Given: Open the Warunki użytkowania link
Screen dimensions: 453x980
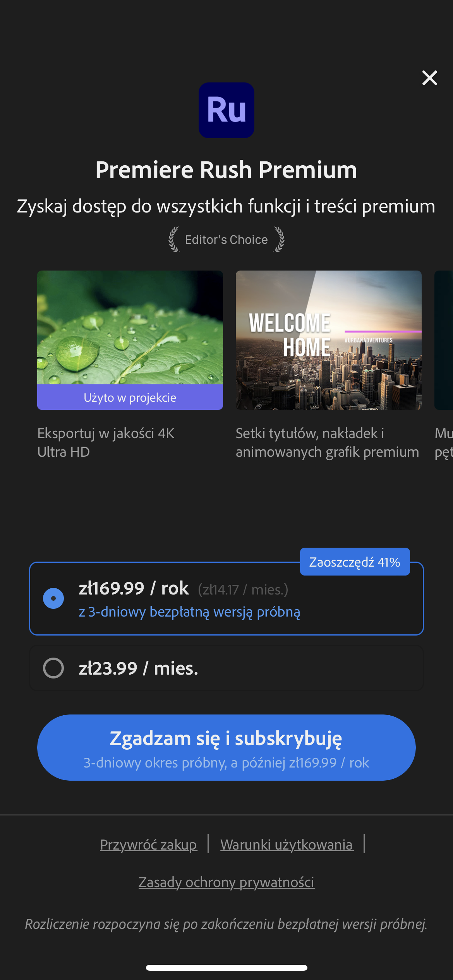Looking at the screenshot, I should 287,845.
